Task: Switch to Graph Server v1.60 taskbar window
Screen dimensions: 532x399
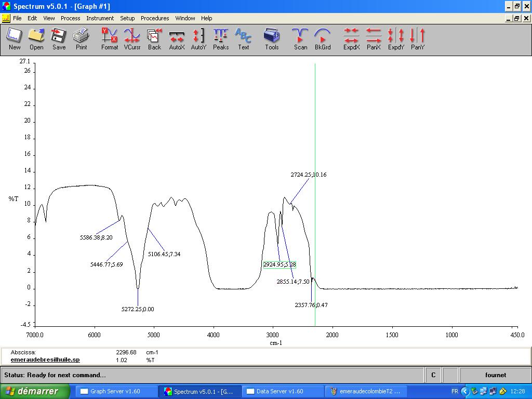Action: click(115, 391)
